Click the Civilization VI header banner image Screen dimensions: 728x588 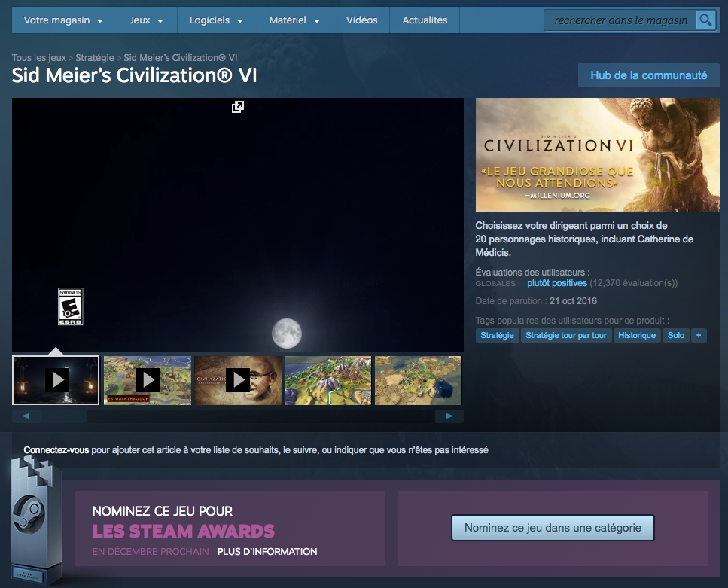tap(598, 154)
